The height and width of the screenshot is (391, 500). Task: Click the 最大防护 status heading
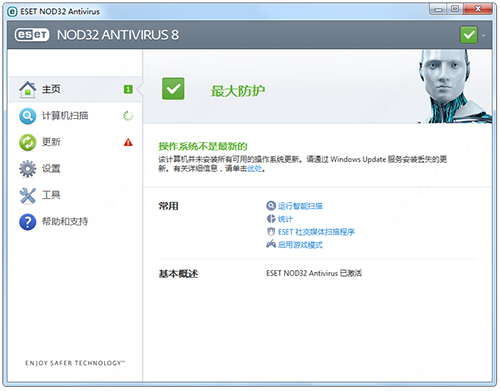click(238, 91)
